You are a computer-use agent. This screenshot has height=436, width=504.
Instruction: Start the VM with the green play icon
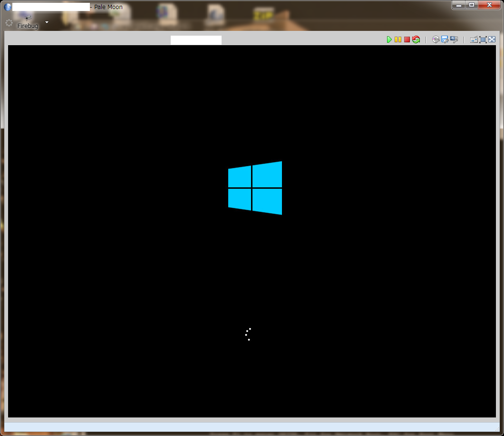pos(389,39)
